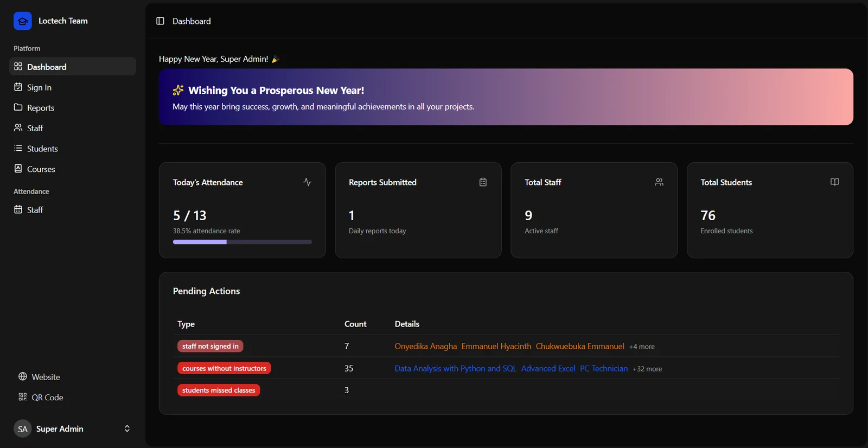Screen dimensions: 868x448
Task: Click the Staff calendar icon under Attendance
Action: 18,209
